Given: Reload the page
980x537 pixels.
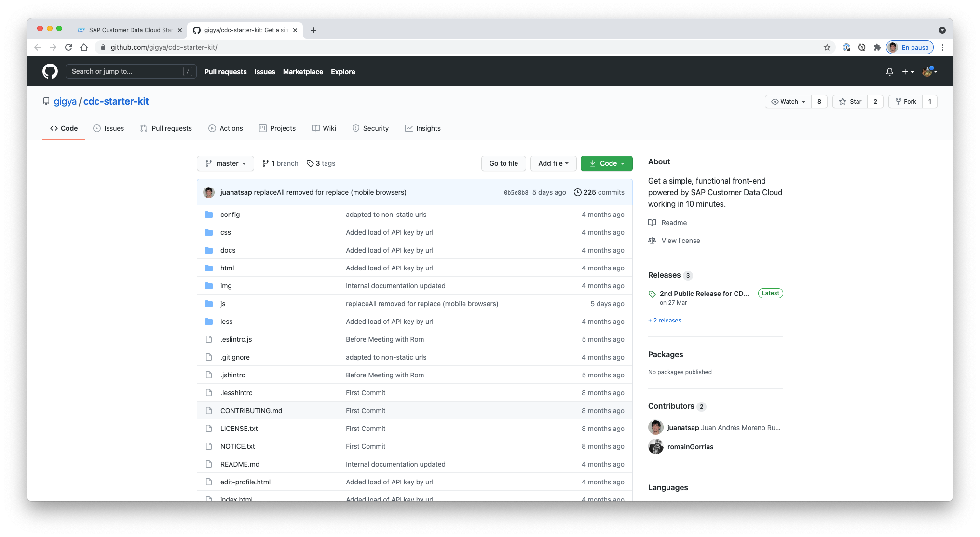Looking at the screenshot, I should 68,47.
